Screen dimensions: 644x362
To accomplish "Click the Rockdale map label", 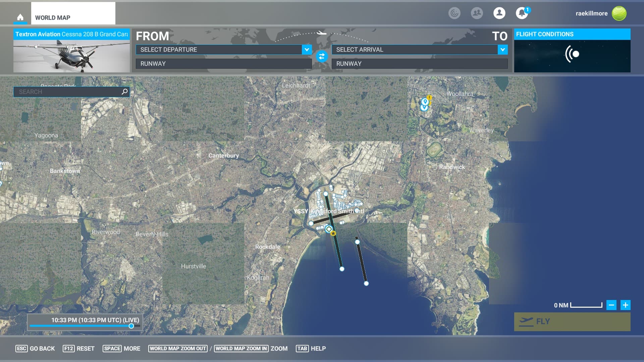I will 267,247.
